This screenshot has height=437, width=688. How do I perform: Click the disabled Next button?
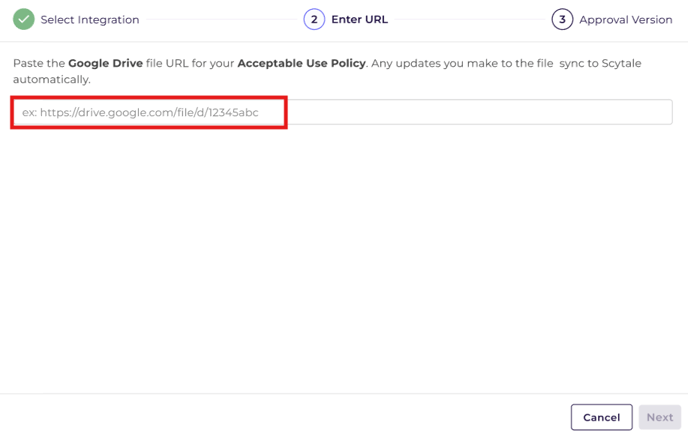(660, 417)
